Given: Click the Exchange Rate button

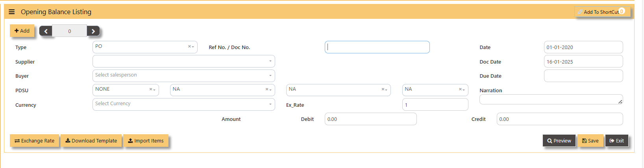Looking at the screenshot, I should click(35, 141).
